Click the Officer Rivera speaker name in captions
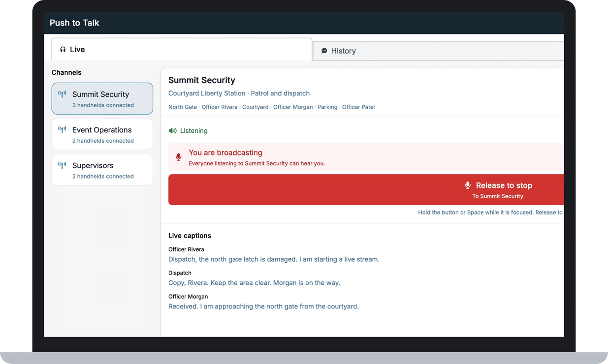This screenshot has width=608, height=364. (x=186, y=249)
